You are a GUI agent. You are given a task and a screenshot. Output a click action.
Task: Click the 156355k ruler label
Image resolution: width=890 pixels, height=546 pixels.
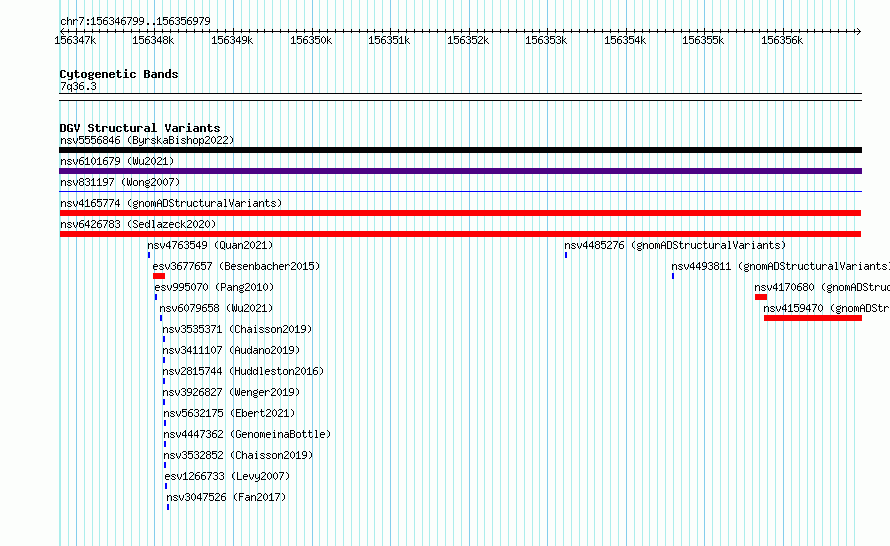[703, 40]
